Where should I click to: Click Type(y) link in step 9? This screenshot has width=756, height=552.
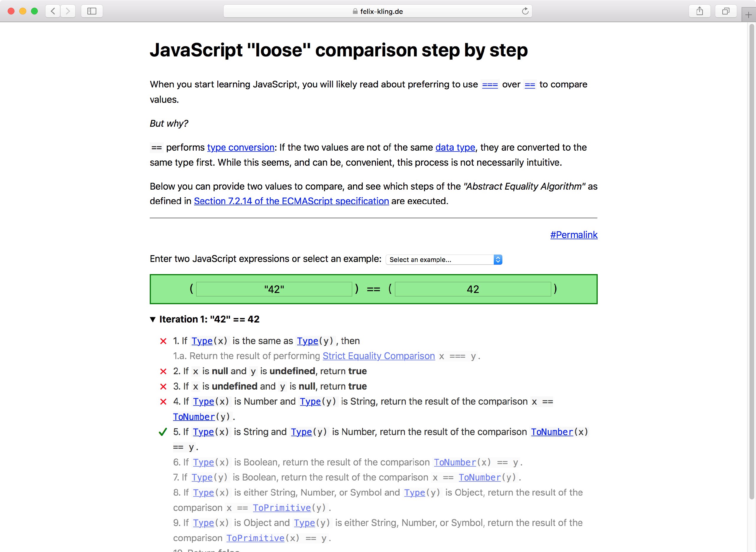[x=304, y=522]
